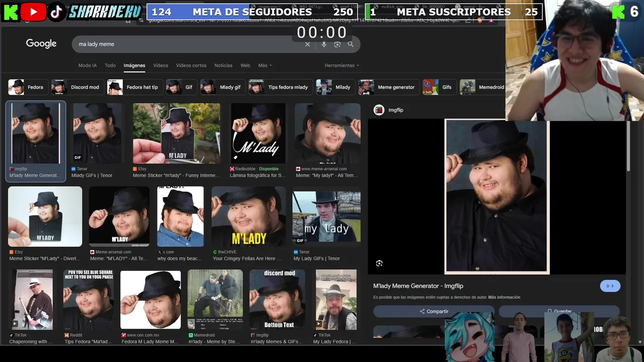The height and width of the screenshot is (362, 644).
Task: Open the Más información link
Action: coord(504,297)
